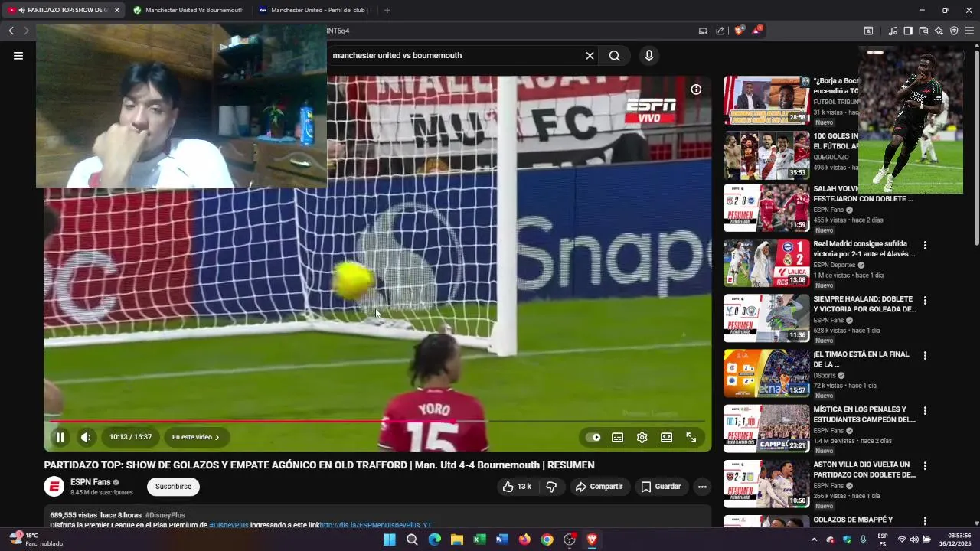Switch to the Manchester United Vs Bournemouth tab
Viewport: 980px width, 551px height.
click(x=188, y=10)
